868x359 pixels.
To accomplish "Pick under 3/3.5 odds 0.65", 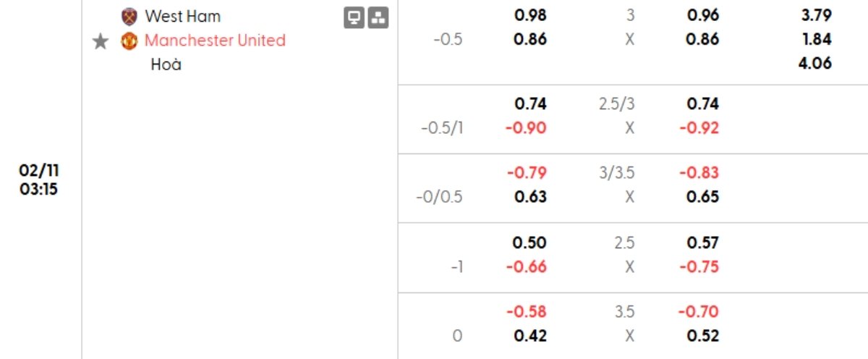I will click(703, 197).
